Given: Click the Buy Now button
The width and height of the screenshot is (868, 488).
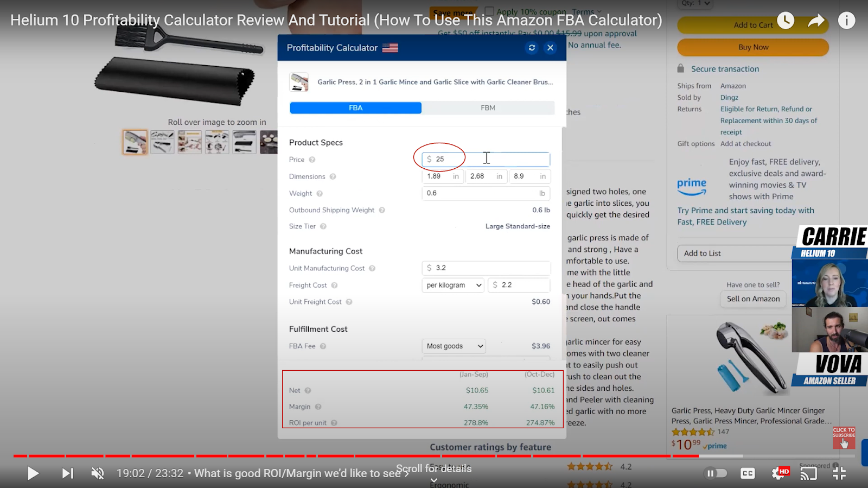Looking at the screenshot, I should tap(753, 47).
